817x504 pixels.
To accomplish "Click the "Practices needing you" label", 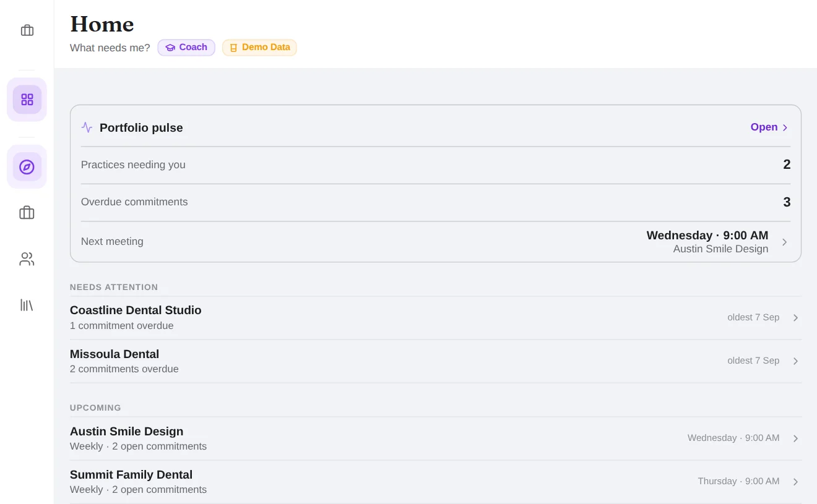I will [133, 165].
